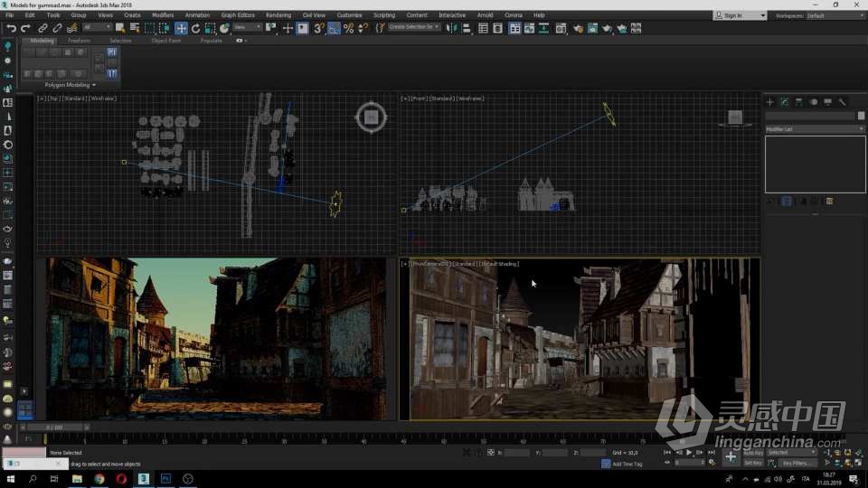Open Windows Start menu

click(11, 479)
